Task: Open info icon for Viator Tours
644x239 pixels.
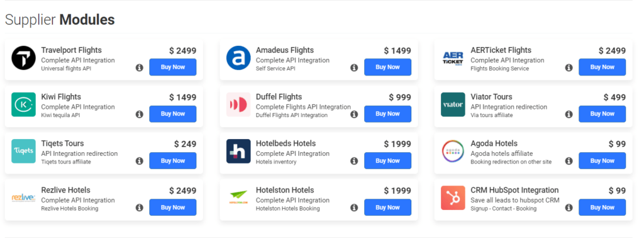Action: point(569,114)
